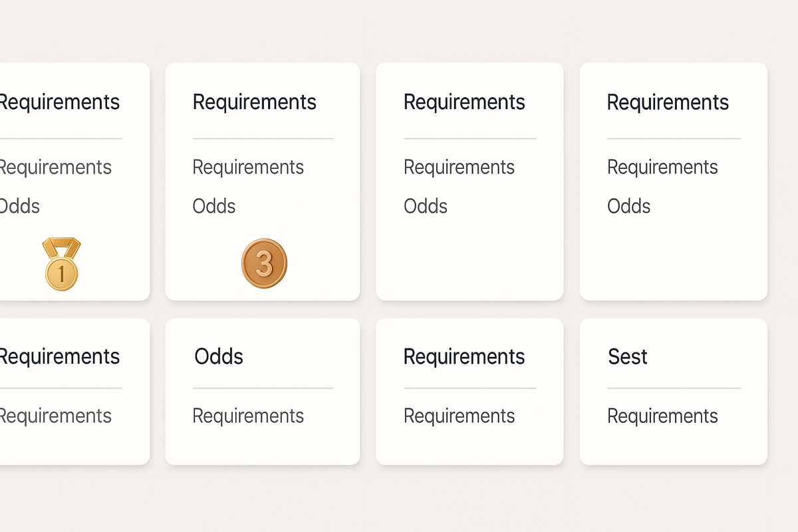This screenshot has height=532, width=798.
Task: Click the gold number 1 medal icon
Action: pos(61,264)
